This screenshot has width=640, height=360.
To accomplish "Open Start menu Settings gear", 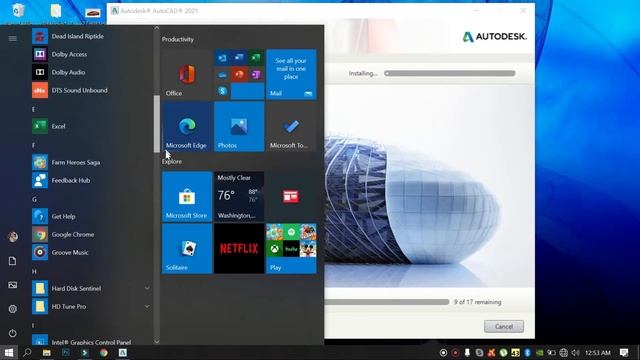I will tap(13, 309).
